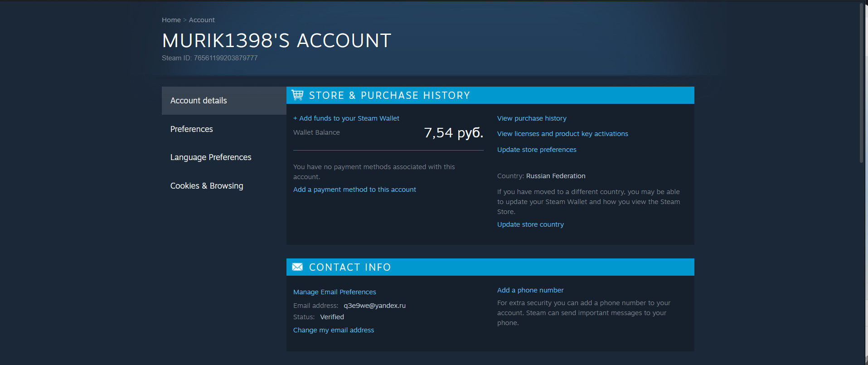Click the Account breadcrumb link
This screenshot has height=365, width=868.
(202, 20)
